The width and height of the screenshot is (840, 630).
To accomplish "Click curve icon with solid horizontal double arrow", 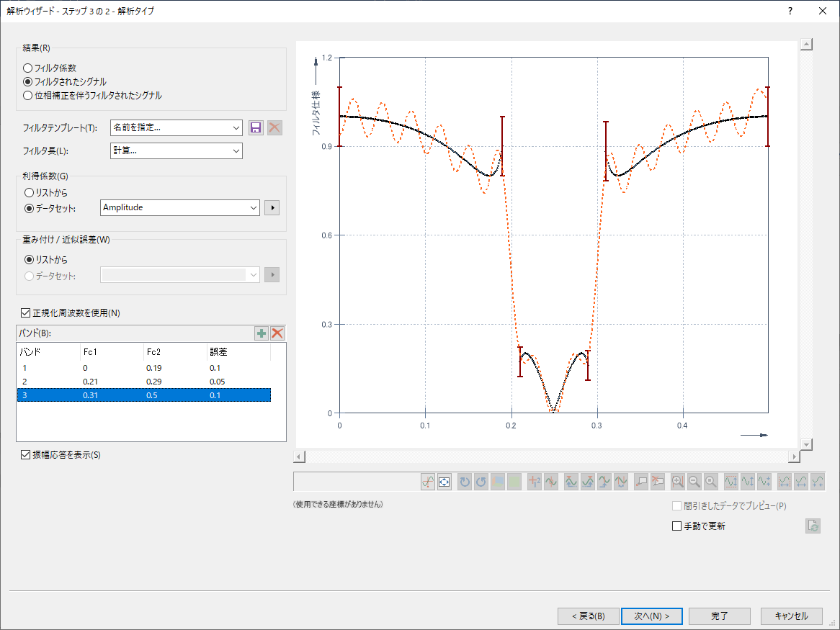I will (801, 482).
